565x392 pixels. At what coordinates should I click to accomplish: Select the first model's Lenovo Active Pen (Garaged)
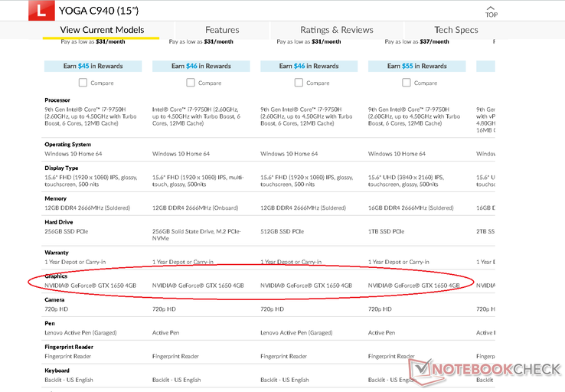tap(80, 332)
